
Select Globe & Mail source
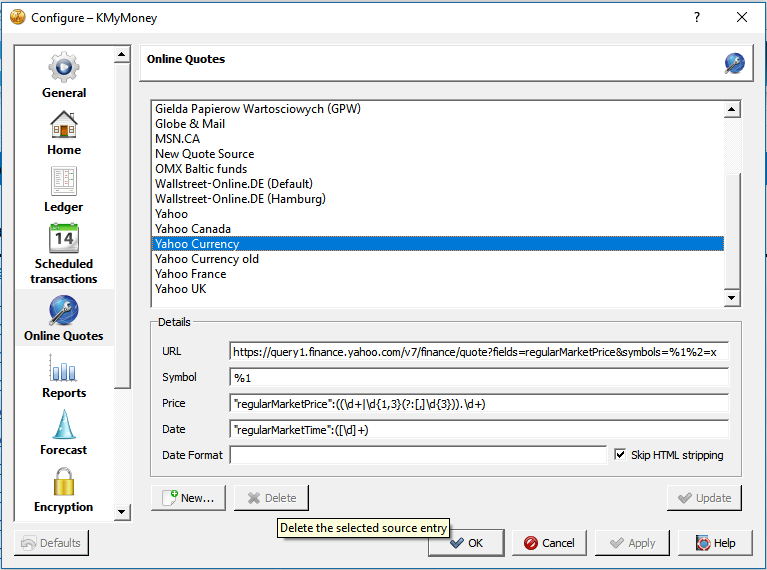(x=438, y=124)
